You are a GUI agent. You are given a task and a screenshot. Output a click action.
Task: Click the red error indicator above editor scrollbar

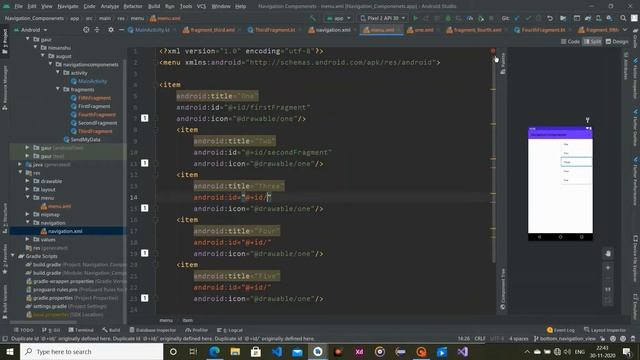click(493, 51)
